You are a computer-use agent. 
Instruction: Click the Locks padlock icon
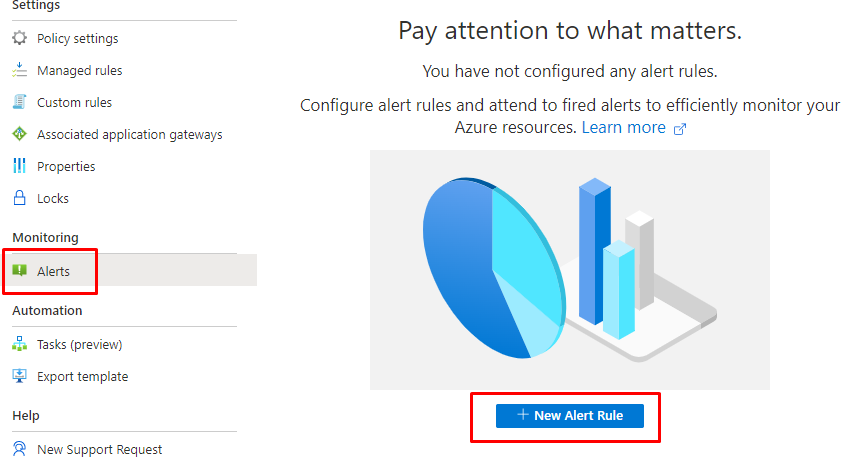19,199
